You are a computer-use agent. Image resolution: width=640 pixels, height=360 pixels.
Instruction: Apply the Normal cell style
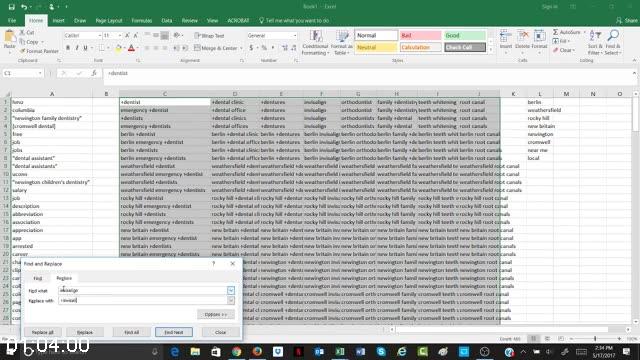coord(376,36)
